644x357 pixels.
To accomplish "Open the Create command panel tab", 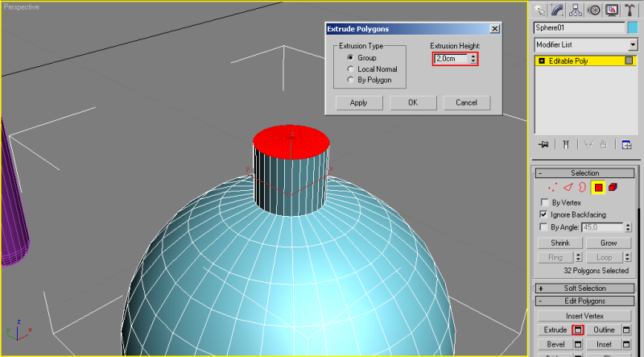I will click(x=539, y=10).
